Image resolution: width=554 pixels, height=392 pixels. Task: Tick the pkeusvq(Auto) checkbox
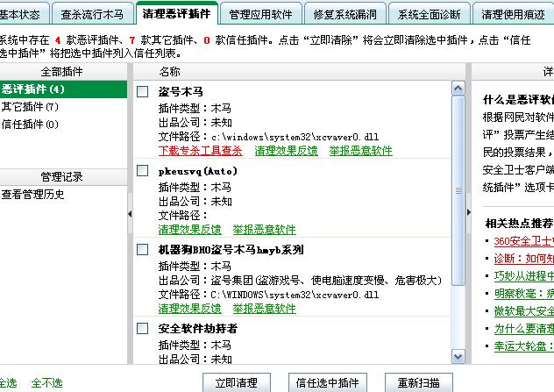tap(143, 171)
